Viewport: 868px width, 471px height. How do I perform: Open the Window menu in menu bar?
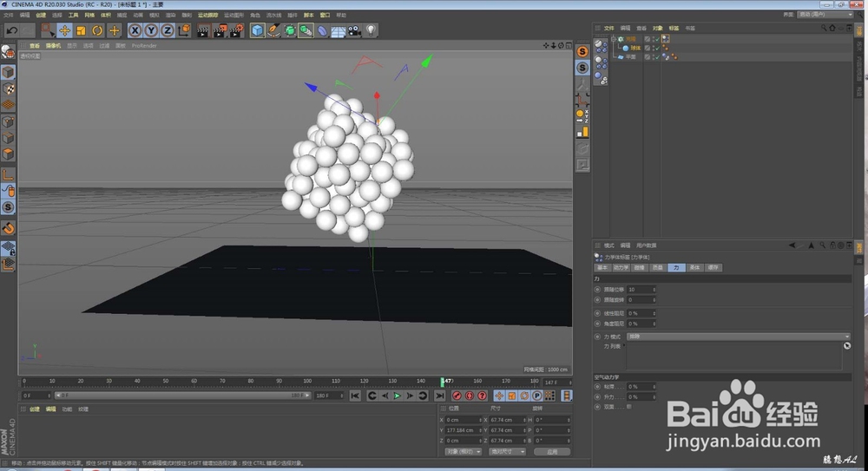tap(325, 15)
